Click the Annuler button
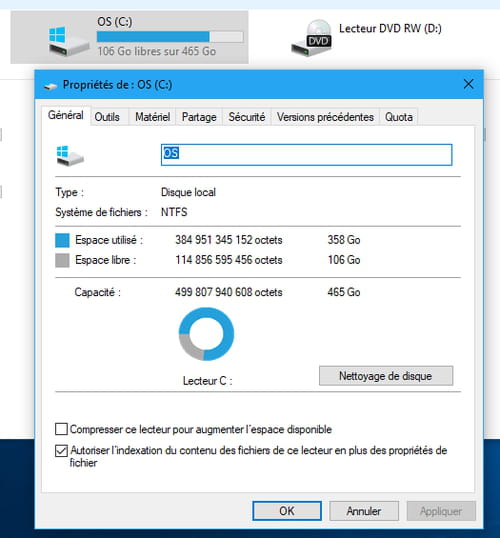The height and width of the screenshot is (538, 500). pyautogui.click(x=364, y=511)
